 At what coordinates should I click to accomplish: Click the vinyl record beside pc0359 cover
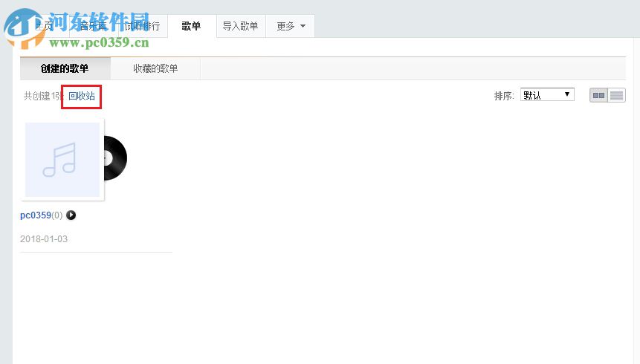coord(115,158)
